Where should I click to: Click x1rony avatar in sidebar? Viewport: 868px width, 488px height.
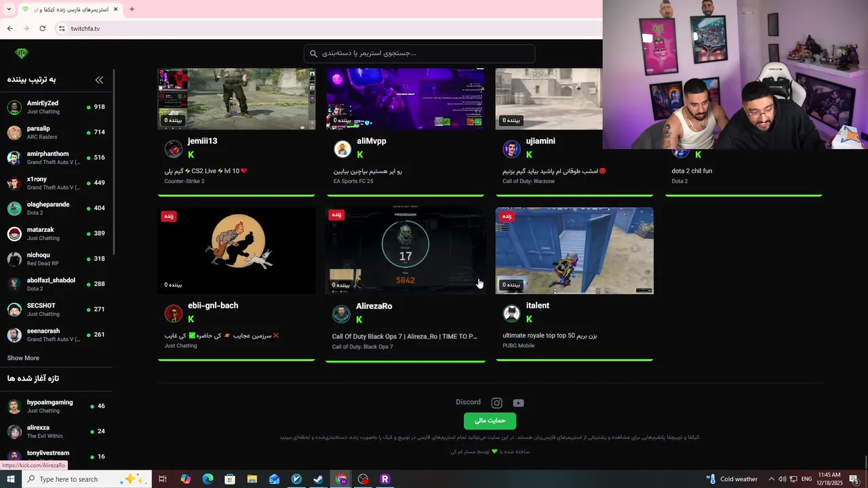click(x=14, y=183)
